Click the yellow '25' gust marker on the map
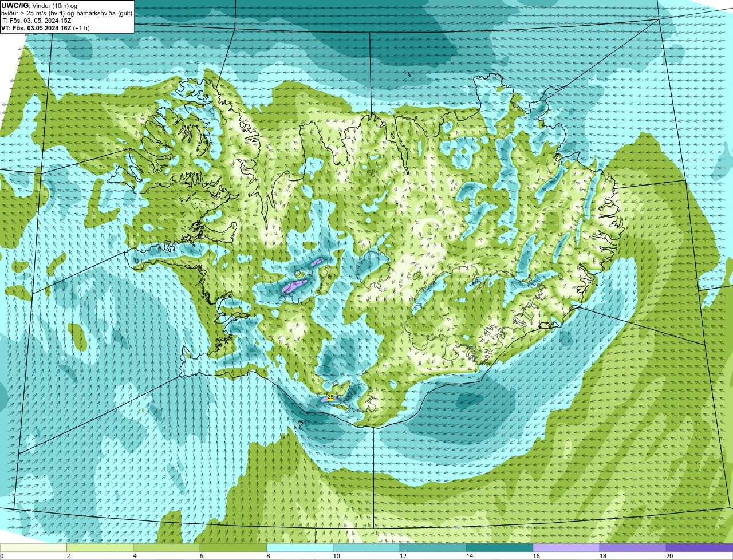Screen dimensions: 733x560 point(330,397)
